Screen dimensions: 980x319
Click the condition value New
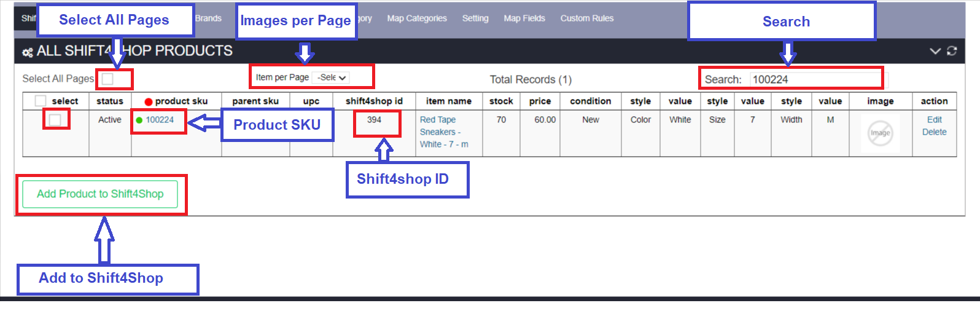(591, 120)
